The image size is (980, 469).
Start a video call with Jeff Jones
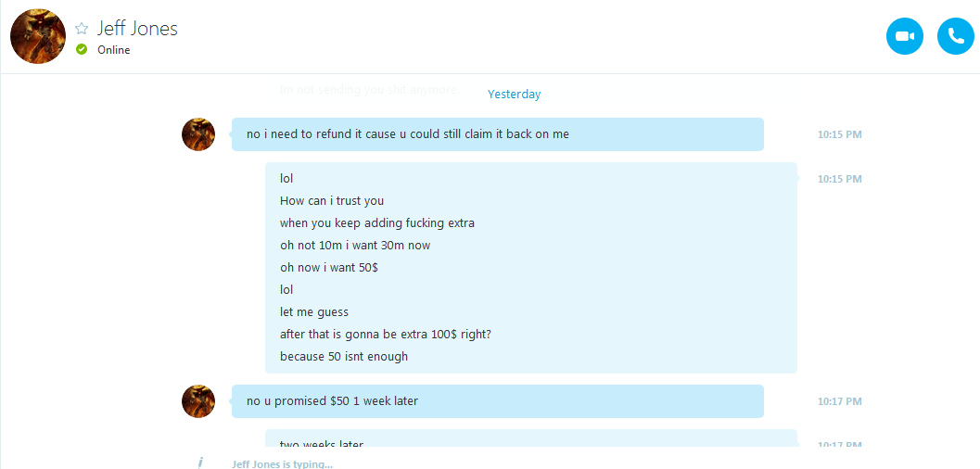904,36
